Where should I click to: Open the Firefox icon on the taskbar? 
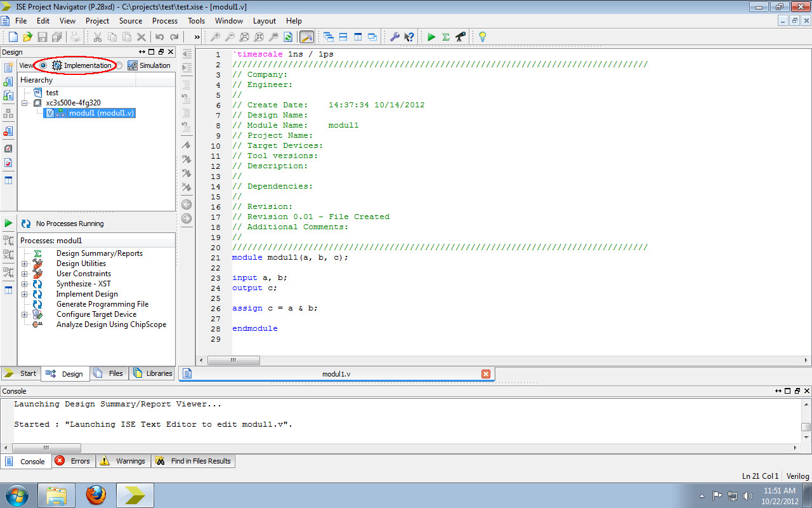(x=96, y=496)
